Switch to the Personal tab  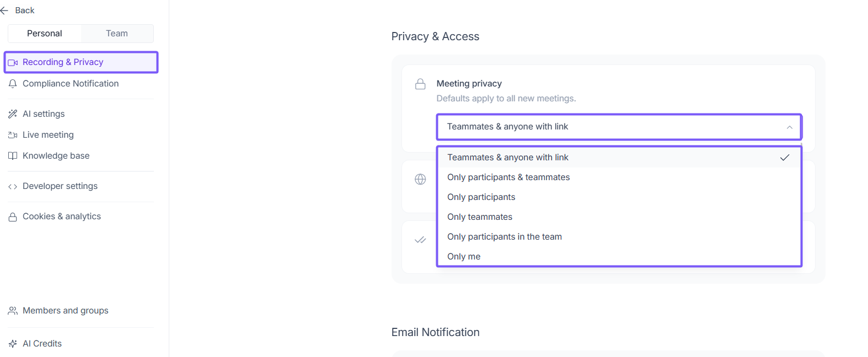[x=45, y=34]
